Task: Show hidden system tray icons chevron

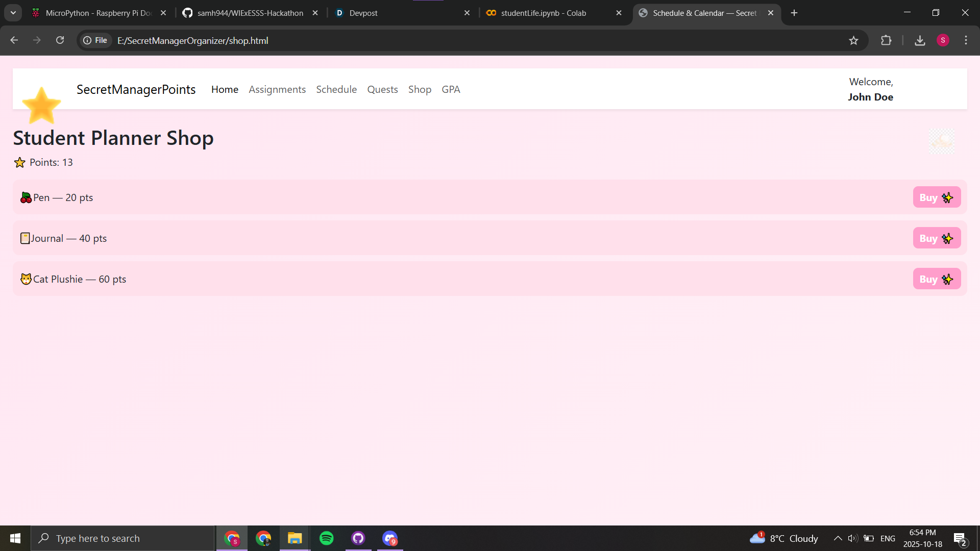Action: pos(838,538)
